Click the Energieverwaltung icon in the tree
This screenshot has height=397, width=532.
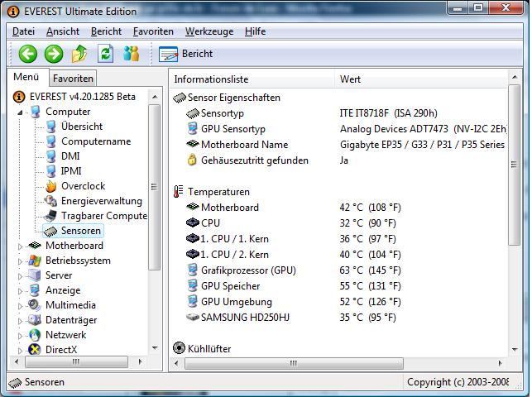(51, 201)
